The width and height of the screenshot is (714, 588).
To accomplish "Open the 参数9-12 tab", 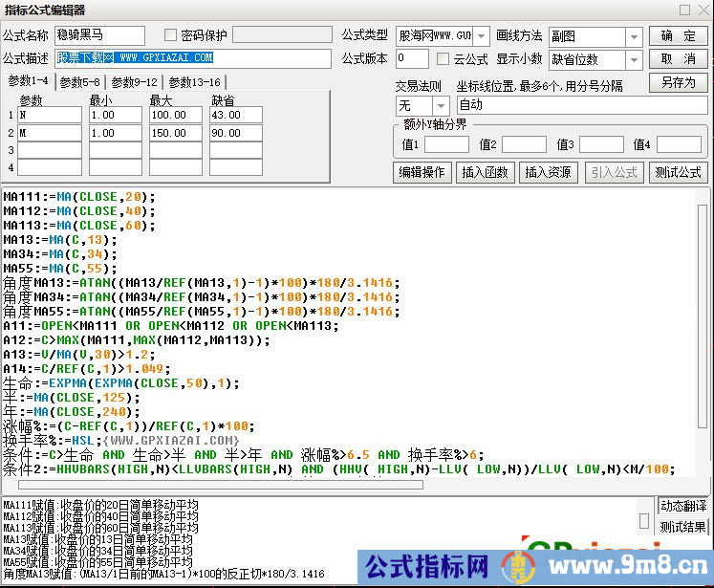I will [135, 82].
